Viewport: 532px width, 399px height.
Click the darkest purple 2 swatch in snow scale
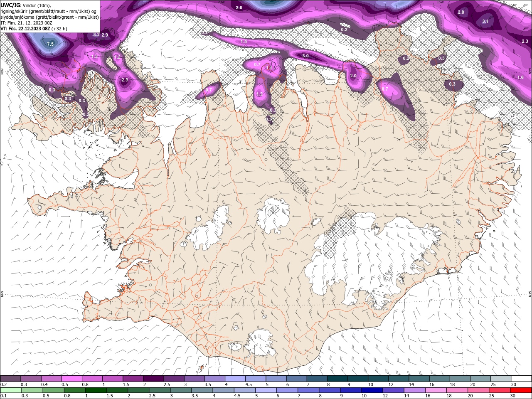(x=154, y=378)
